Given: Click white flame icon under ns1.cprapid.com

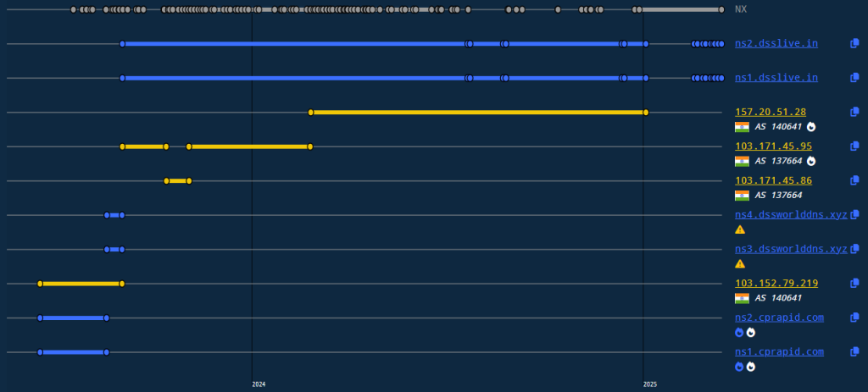Looking at the screenshot, I should (751, 367).
